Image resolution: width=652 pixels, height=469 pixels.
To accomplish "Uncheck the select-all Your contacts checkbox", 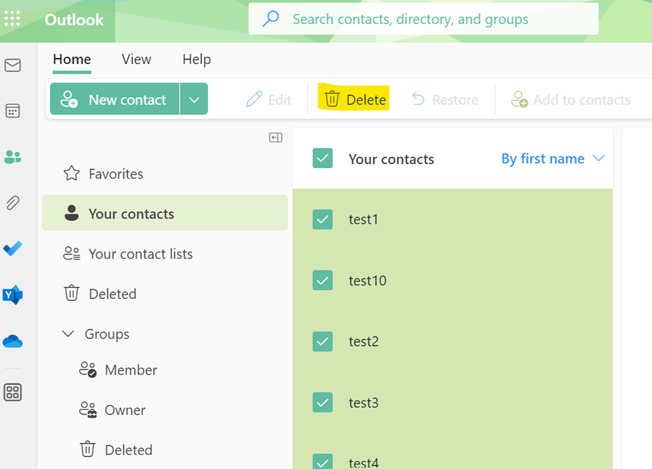I will tap(323, 158).
